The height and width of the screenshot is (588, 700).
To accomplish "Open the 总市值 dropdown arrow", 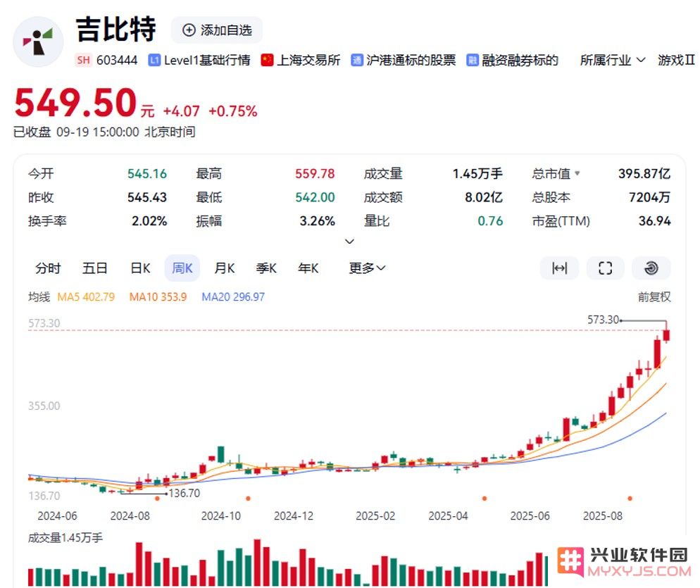I will click(577, 173).
